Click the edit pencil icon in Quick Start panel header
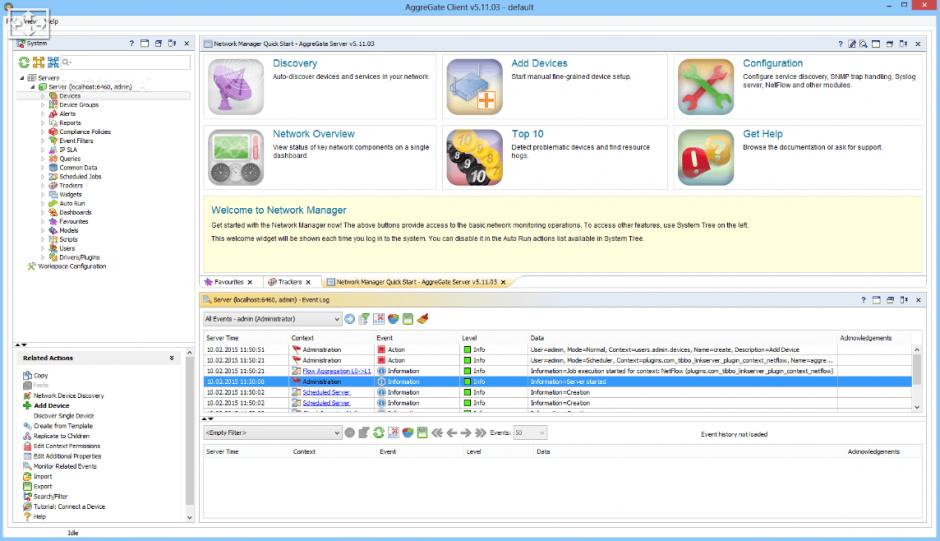940x541 pixels. (x=852, y=44)
